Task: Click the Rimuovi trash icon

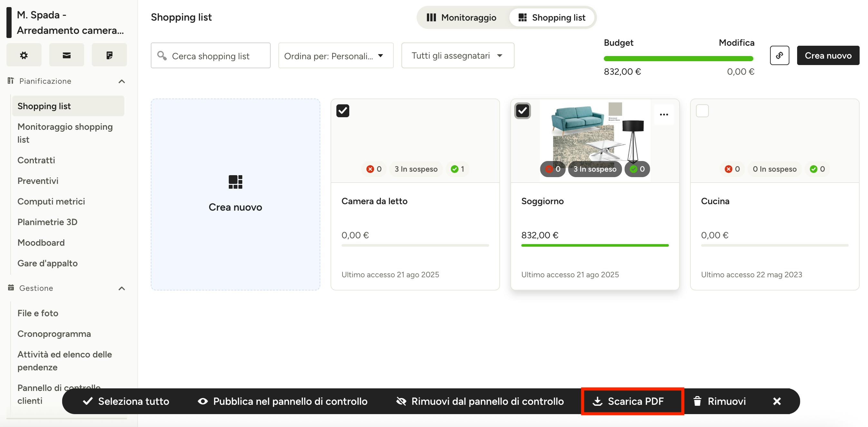Action: [697, 401]
